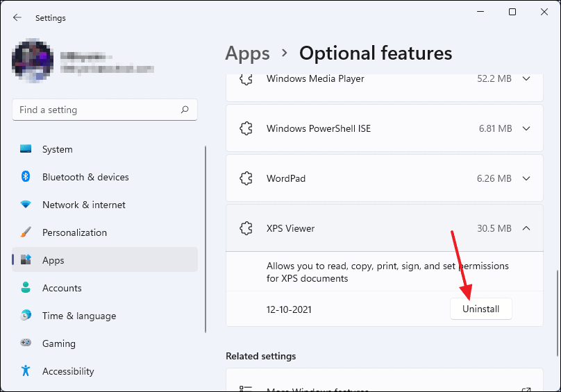Click the WordPad feature icon
Viewport: 561px width, 392px height.
(246, 178)
